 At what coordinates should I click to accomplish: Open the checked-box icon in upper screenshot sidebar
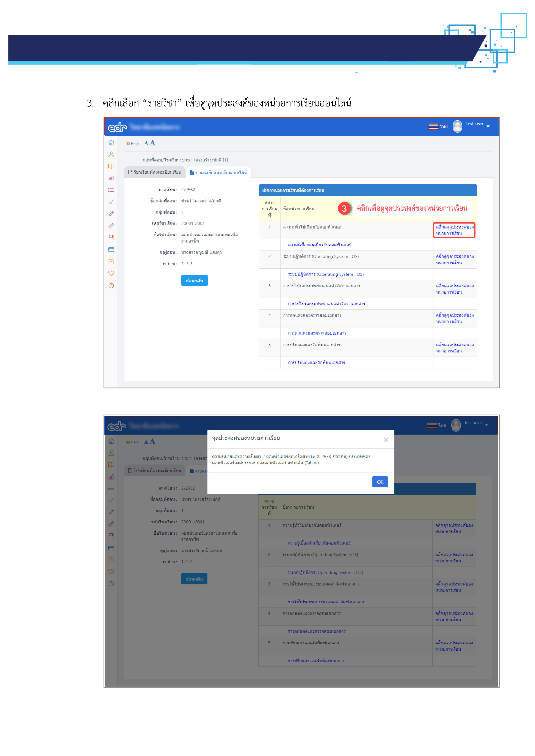coord(111,261)
